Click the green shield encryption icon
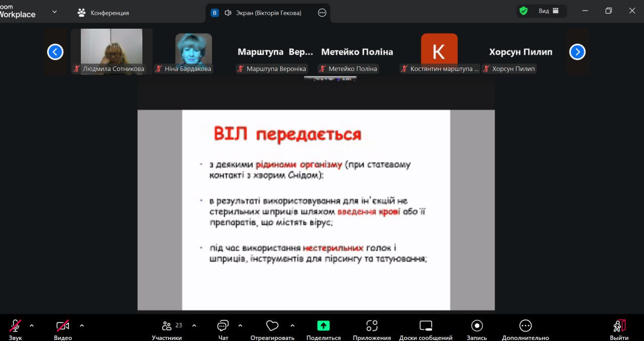Image resolution: width=644 pixels, height=341 pixels. 524,11
